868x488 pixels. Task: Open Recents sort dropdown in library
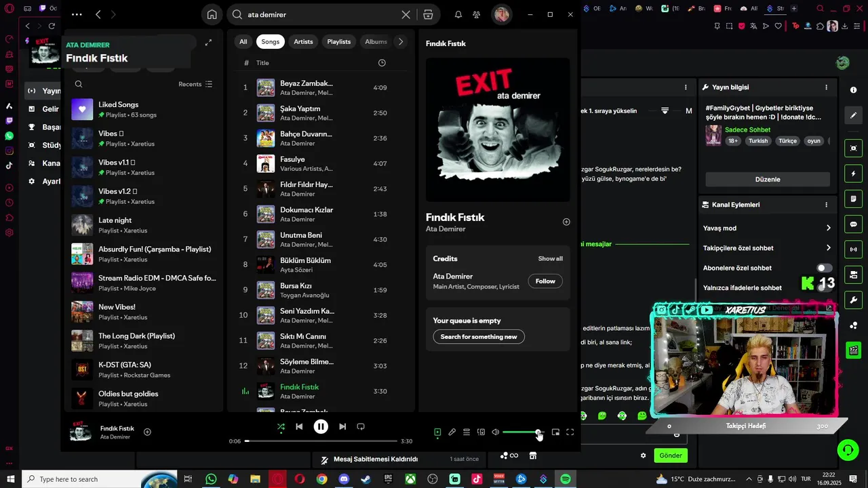pos(195,84)
